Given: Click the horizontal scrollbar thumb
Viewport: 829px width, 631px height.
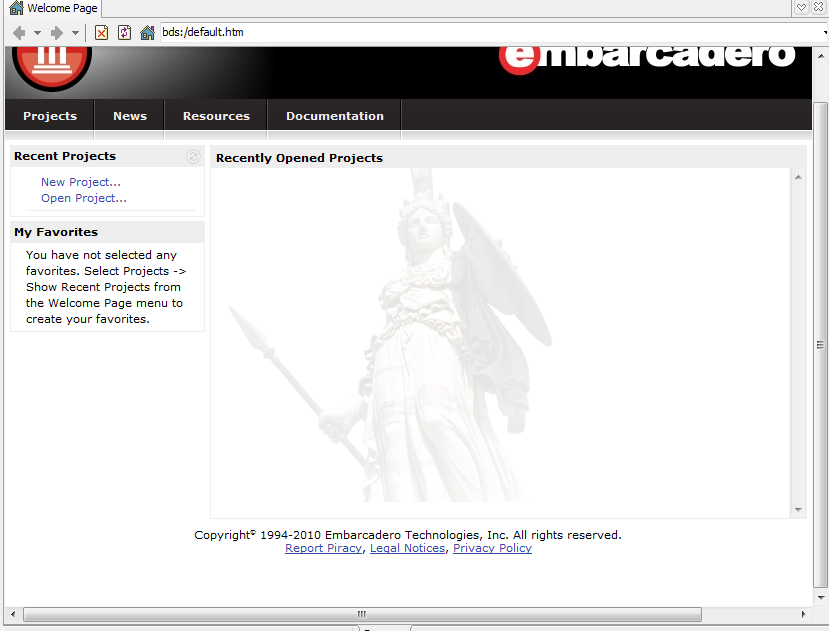Looking at the screenshot, I should [x=362, y=614].
